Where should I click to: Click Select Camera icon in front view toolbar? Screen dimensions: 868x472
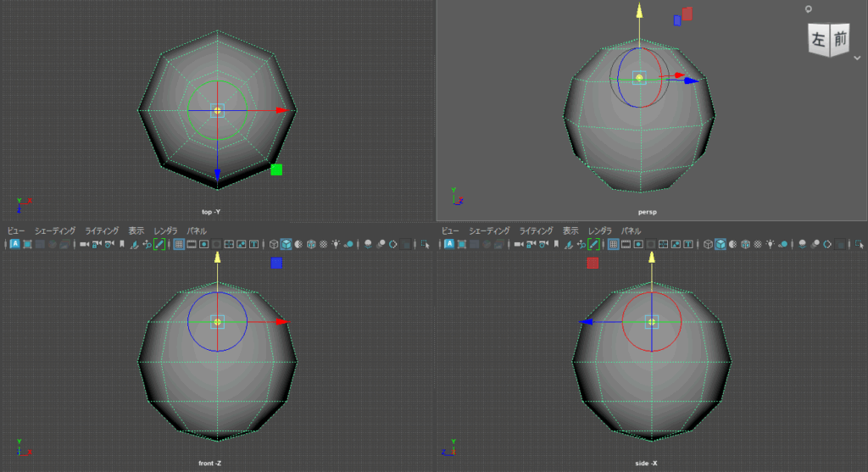[85, 244]
